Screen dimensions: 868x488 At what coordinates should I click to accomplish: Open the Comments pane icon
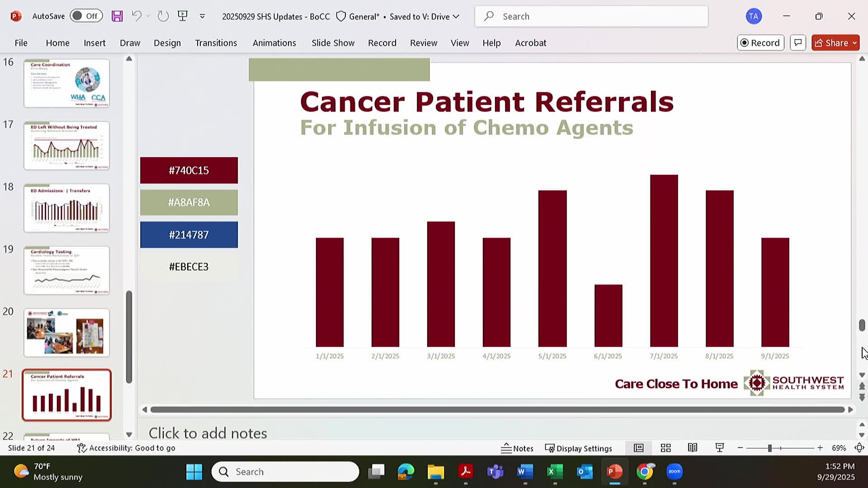pos(798,42)
